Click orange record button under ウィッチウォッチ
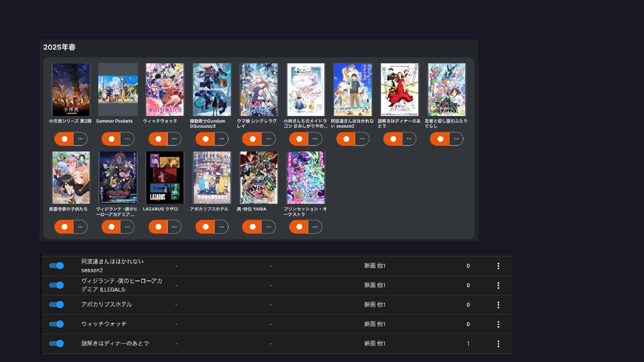Image resolution: width=644 pixels, height=362 pixels. coord(158,139)
